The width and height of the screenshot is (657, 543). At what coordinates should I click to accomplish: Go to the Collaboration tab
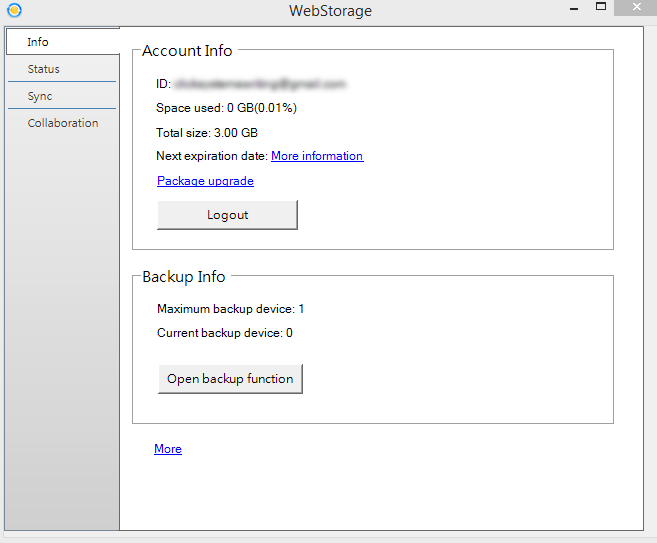coord(62,123)
